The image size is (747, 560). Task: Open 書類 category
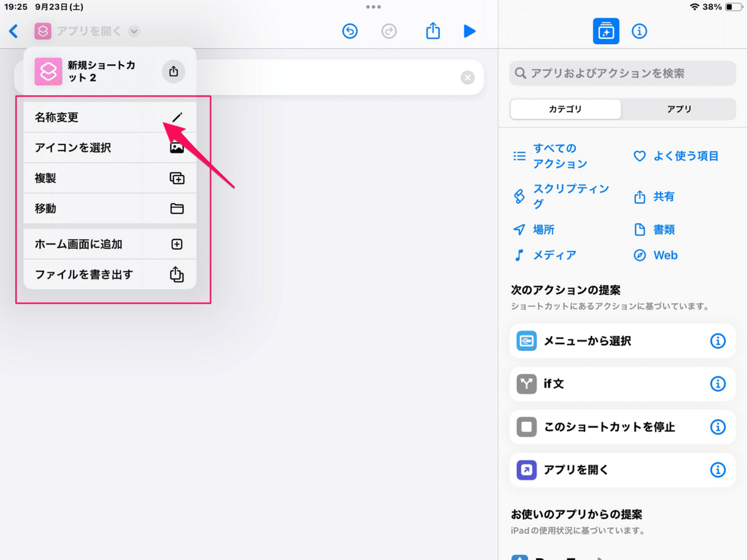(x=654, y=230)
